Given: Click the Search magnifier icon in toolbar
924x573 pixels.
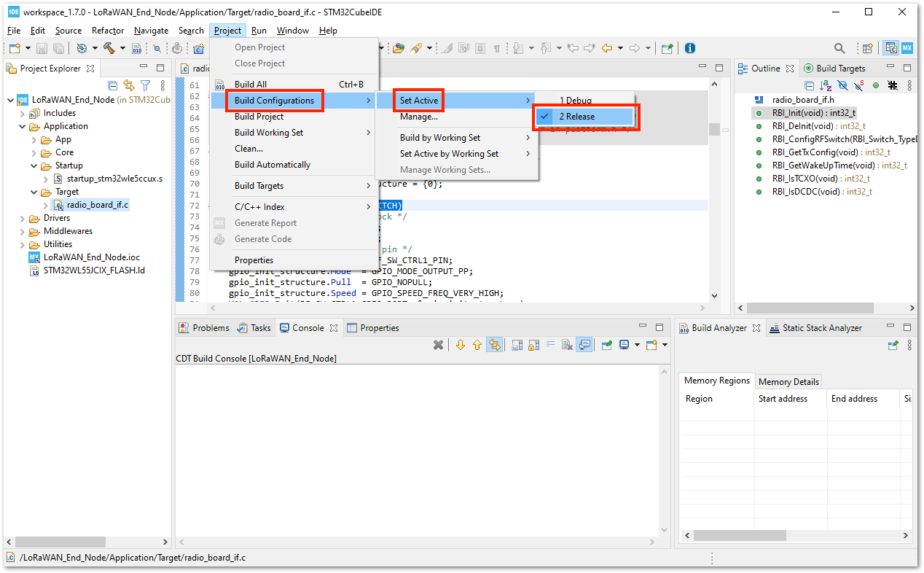Looking at the screenshot, I should pos(839,48).
